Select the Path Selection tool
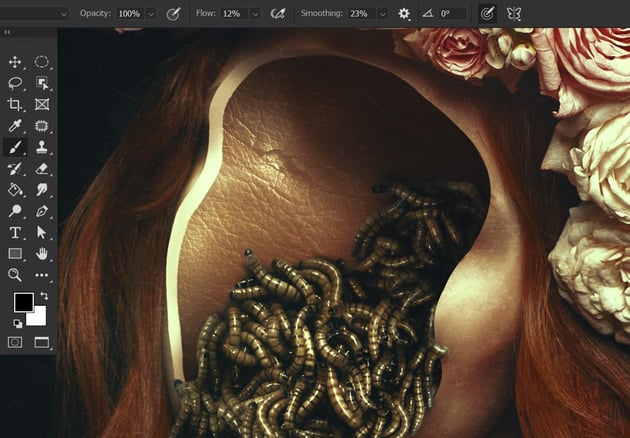630x438 pixels. coord(42,232)
